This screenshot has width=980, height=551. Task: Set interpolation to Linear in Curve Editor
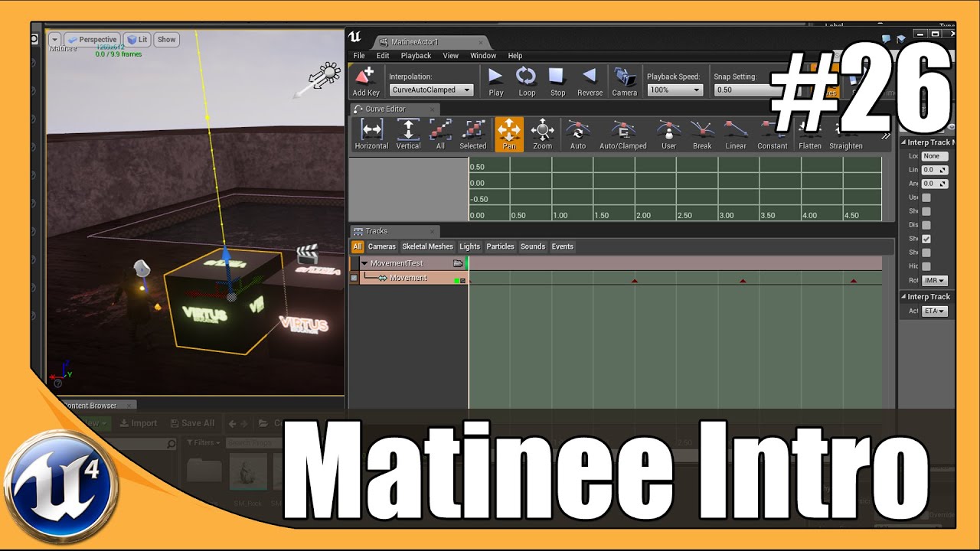pos(736,135)
